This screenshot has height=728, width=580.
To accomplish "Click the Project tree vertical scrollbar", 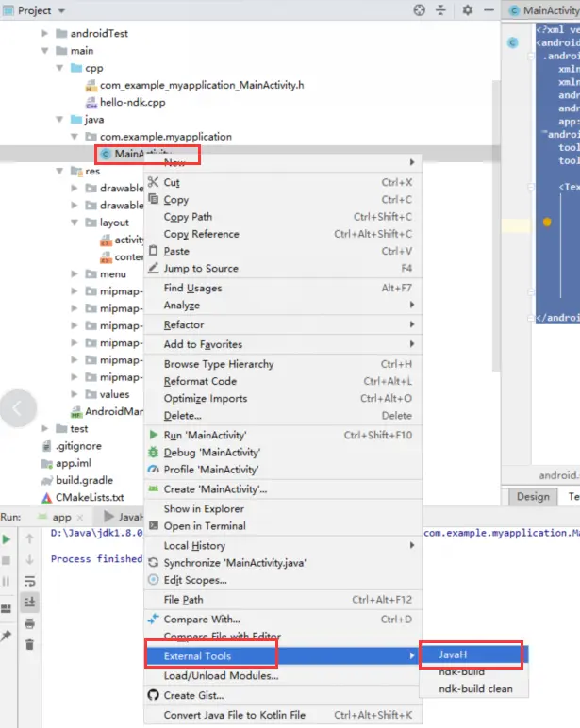I will tap(496, 225).
